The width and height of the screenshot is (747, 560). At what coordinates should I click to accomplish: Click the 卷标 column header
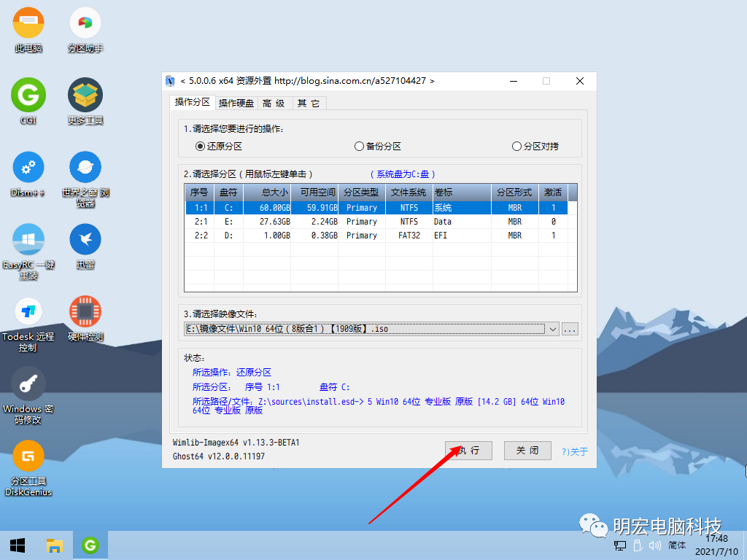click(462, 192)
